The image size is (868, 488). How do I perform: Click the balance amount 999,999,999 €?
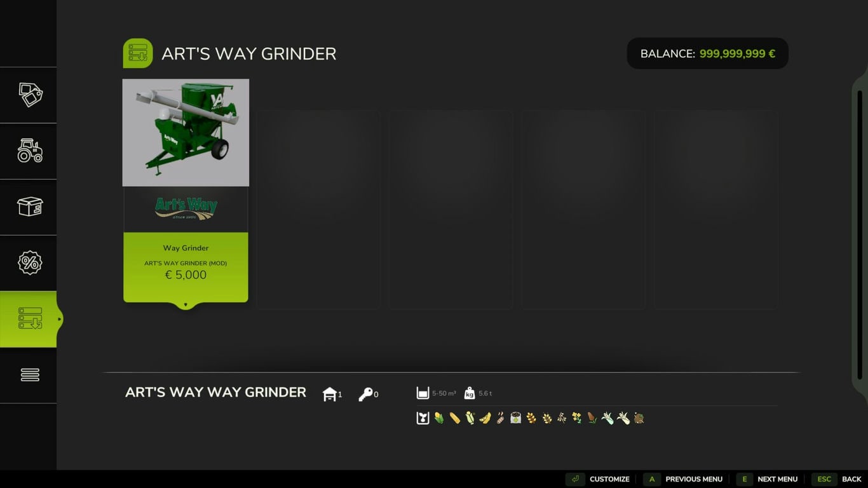(737, 54)
